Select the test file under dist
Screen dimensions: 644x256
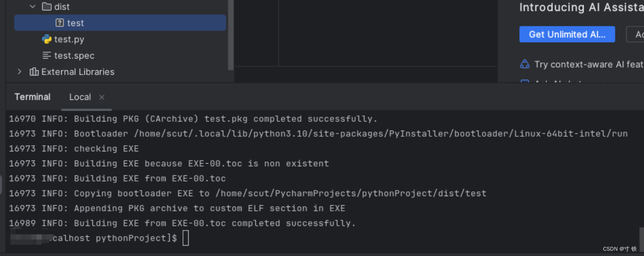click(x=120, y=23)
